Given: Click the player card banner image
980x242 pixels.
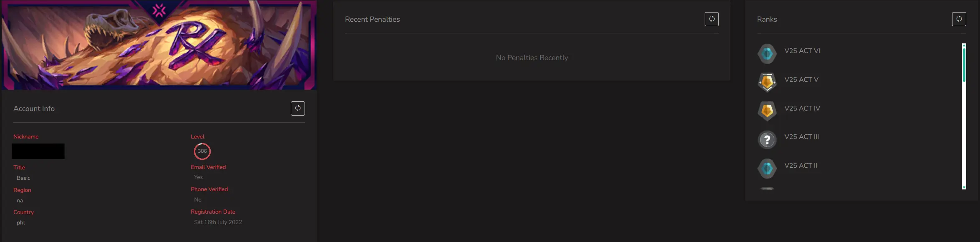Looking at the screenshot, I should [x=159, y=45].
